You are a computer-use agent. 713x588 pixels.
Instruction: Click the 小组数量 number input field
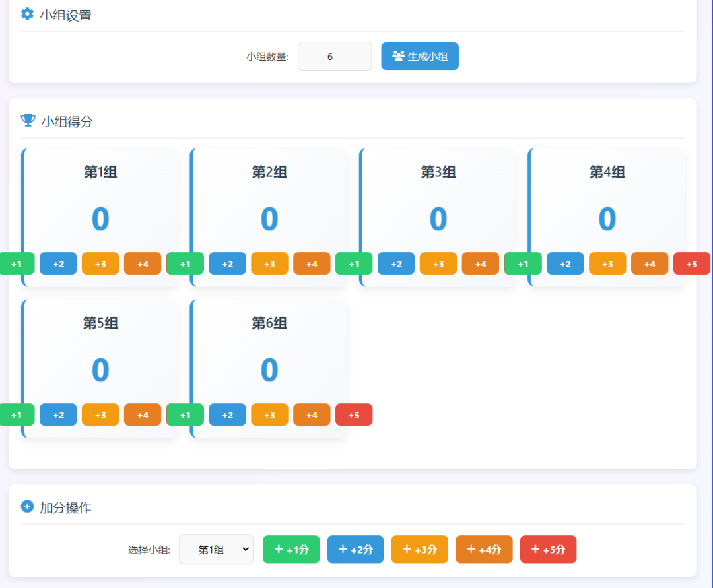click(334, 56)
